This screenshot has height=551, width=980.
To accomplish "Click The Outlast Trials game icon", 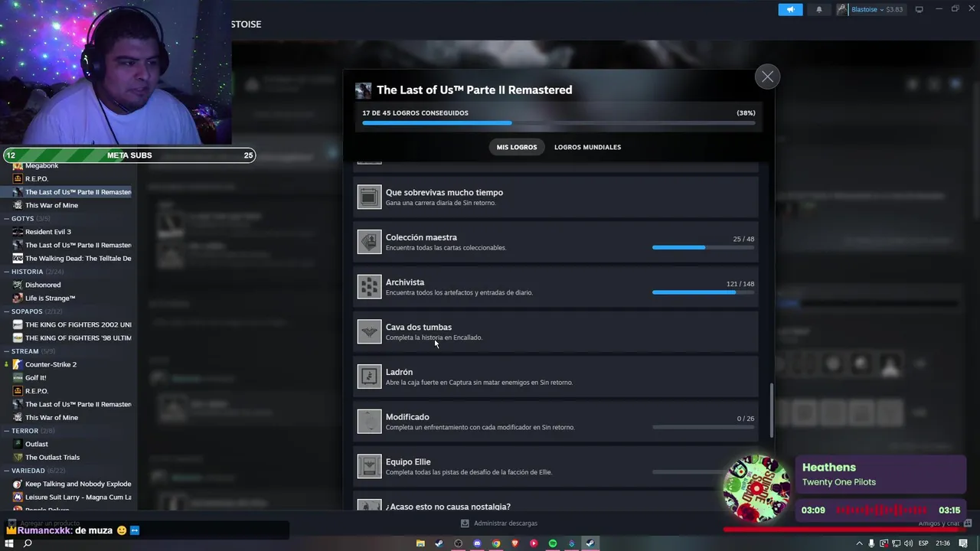I will 18,457.
